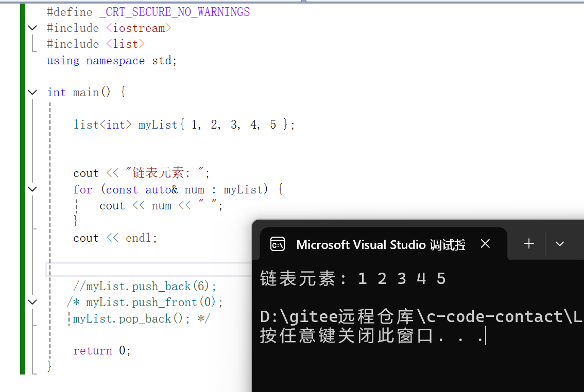Viewport: 584px width, 392px height.
Task: Click the console output '链表元素: 1 2 3 4 5'
Action: pos(353,278)
